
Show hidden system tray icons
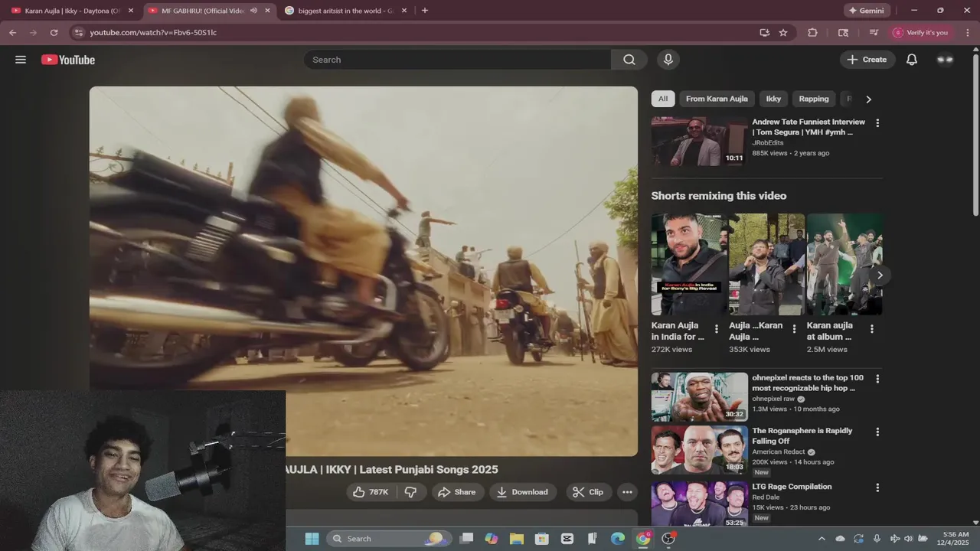click(x=822, y=539)
